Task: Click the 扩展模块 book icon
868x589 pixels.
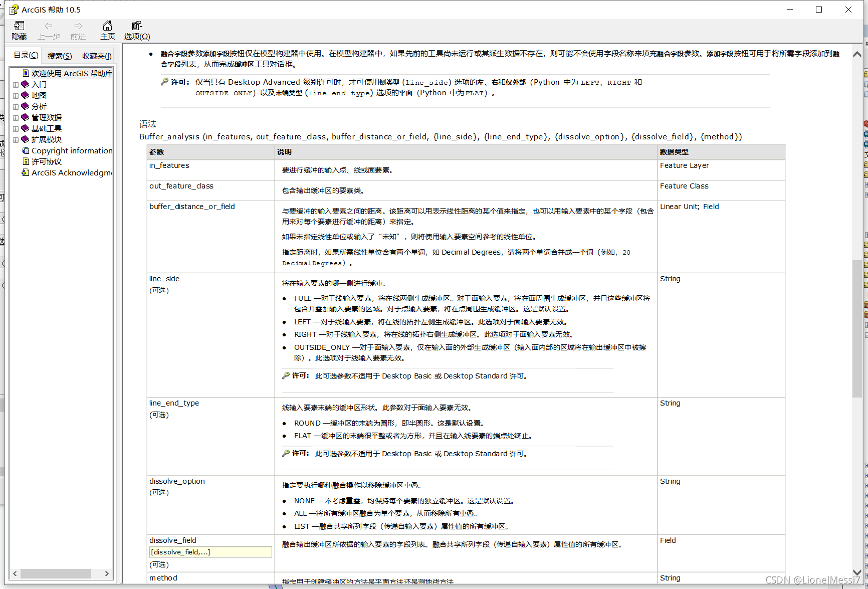Action: [x=25, y=139]
